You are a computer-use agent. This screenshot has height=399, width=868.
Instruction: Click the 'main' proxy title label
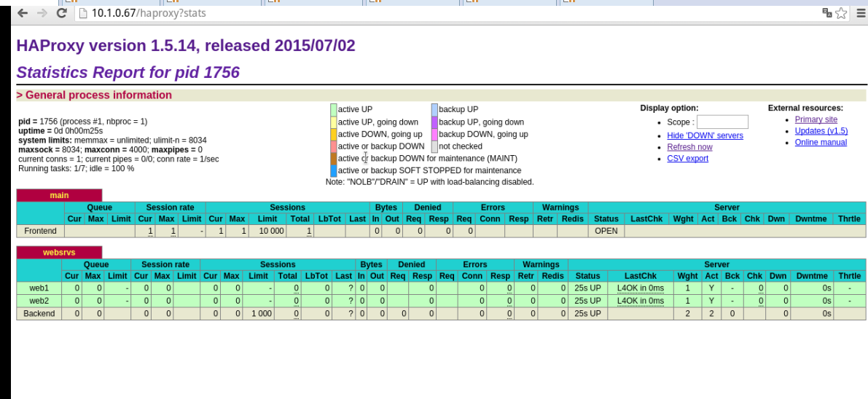pos(59,195)
